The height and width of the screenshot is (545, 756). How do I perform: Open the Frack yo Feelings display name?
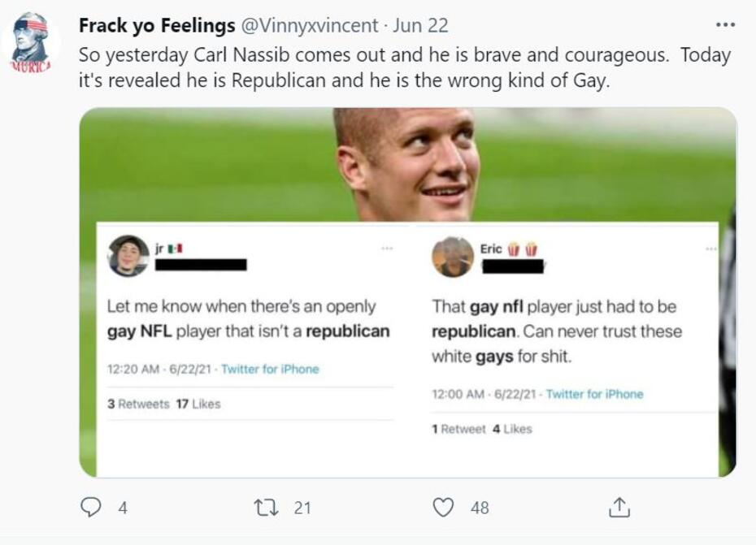pyautogui.click(x=155, y=25)
